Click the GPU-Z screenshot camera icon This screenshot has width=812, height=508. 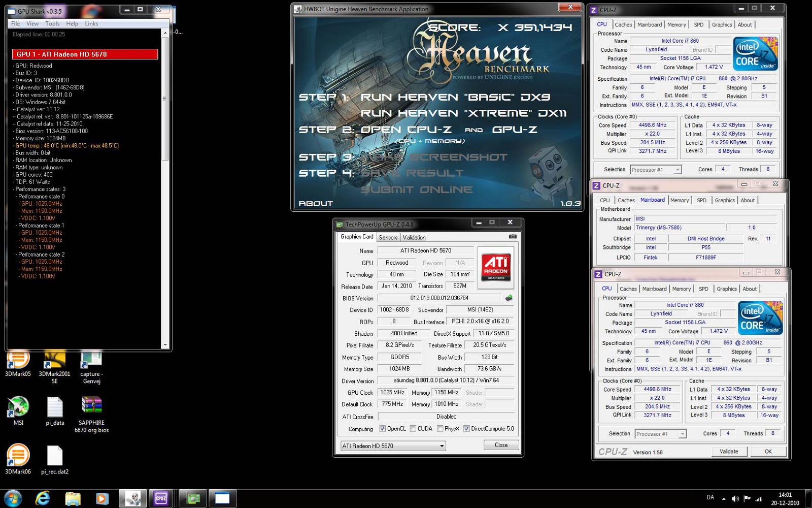point(513,237)
